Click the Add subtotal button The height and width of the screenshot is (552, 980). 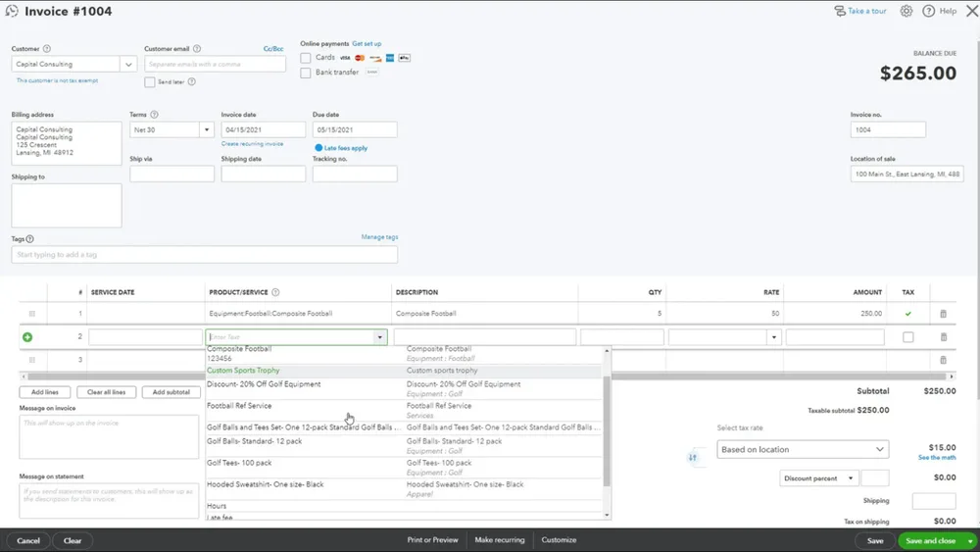(x=171, y=392)
